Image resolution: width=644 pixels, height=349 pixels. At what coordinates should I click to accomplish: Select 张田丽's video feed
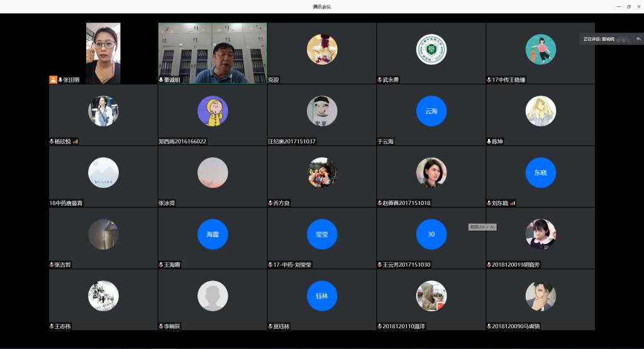(x=103, y=53)
